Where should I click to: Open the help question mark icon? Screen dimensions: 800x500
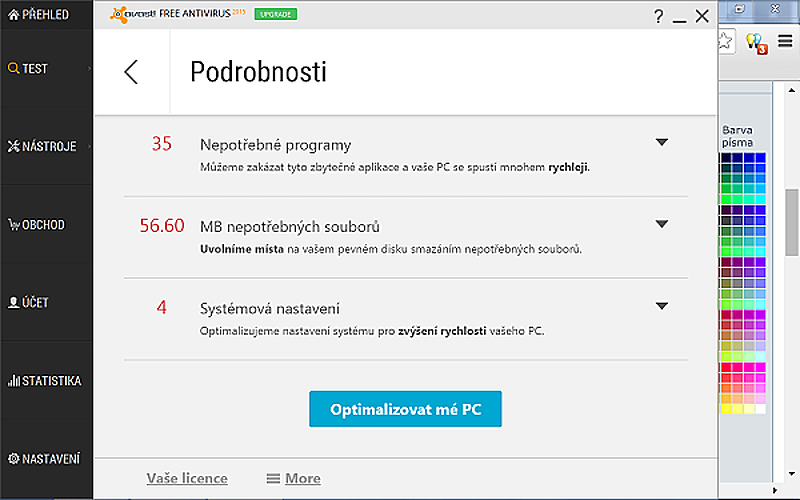pyautogui.click(x=658, y=16)
